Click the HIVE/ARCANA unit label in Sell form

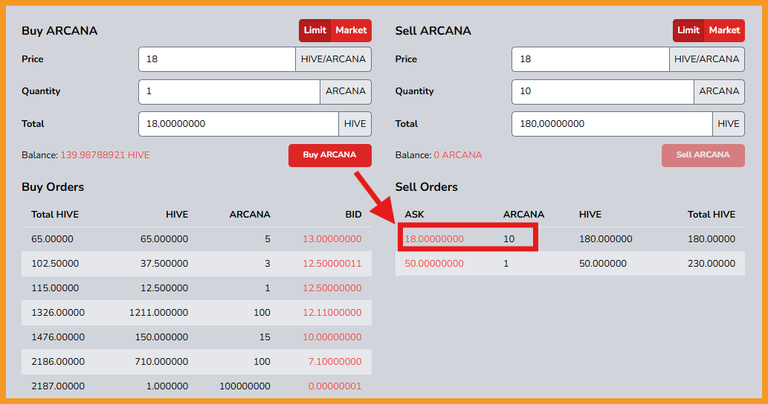coord(707,59)
